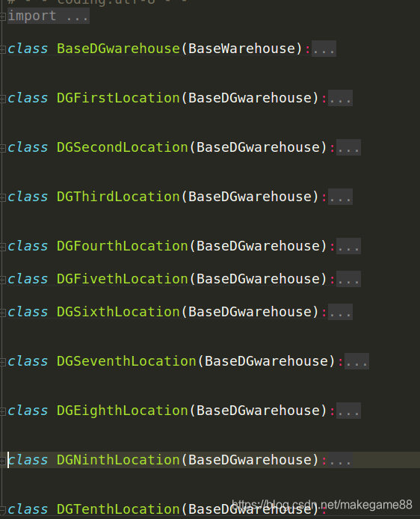420x519 pixels.
Task: Click the class name DGSeventhLocation
Action: [126, 361]
